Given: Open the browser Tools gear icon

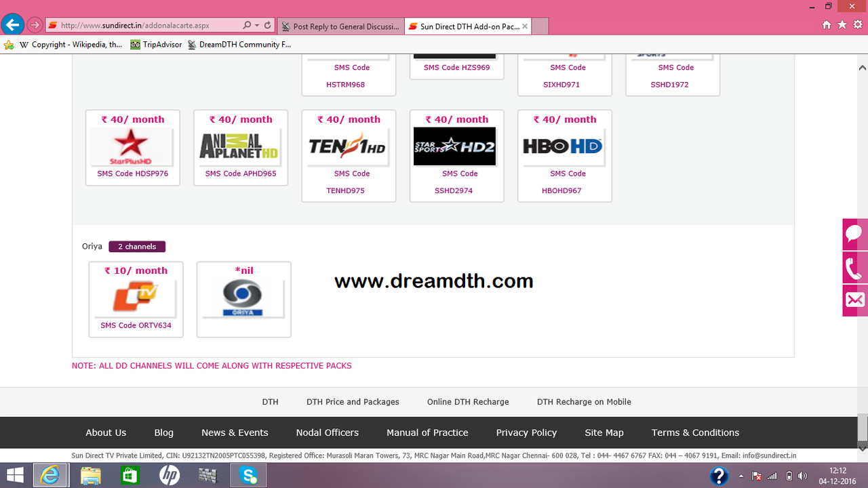Looking at the screenshot, I should [858, 24].
